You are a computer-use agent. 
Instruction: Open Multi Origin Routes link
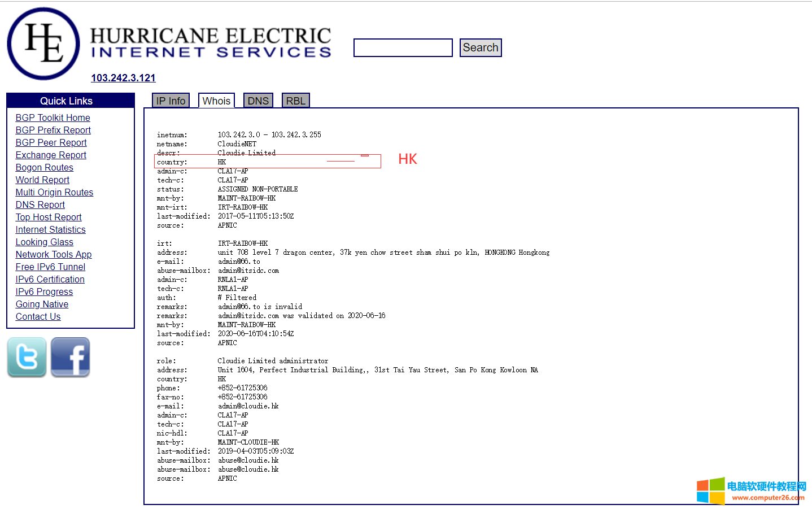click(x=54, y=192)
